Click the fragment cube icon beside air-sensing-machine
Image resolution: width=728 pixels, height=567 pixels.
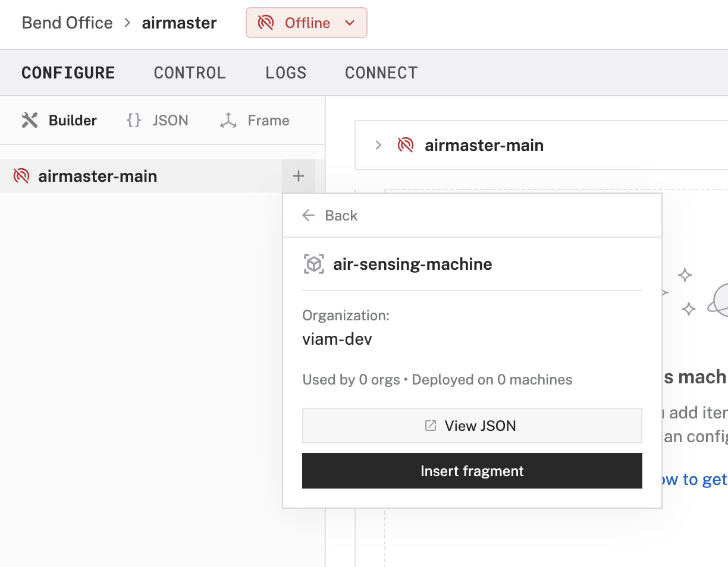click(313, 264)
